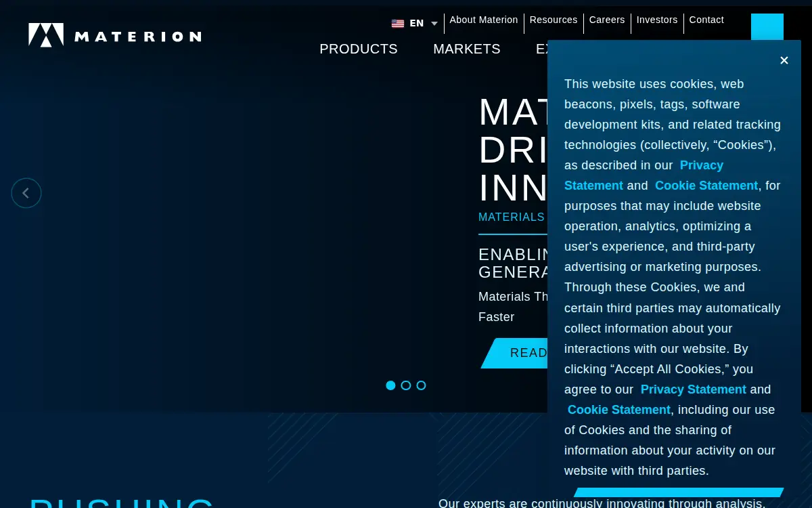Open first Cookie Statement link in cookie notice
The height and width of the screenshot is (508, 812).
click(x=706, y=186)
